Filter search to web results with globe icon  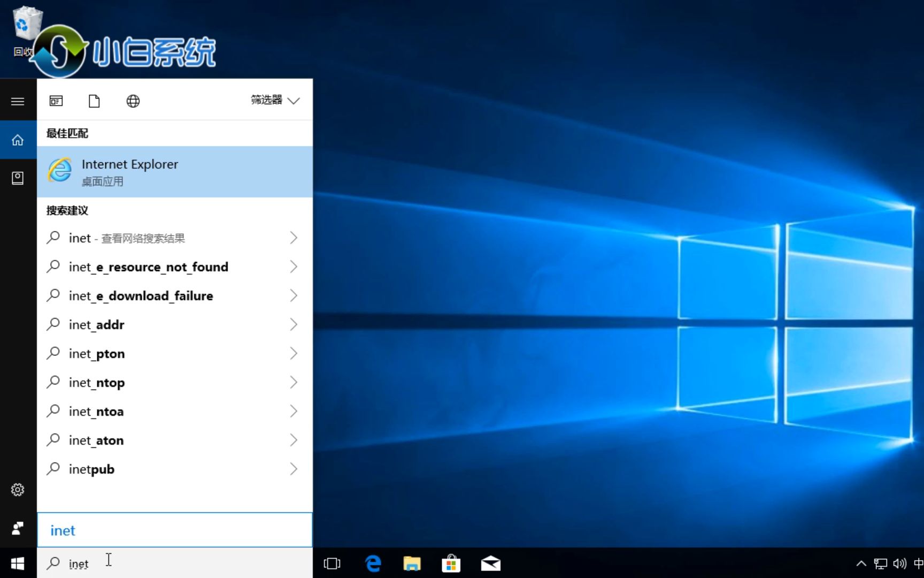pyautogui.click(x=133, y=101)
